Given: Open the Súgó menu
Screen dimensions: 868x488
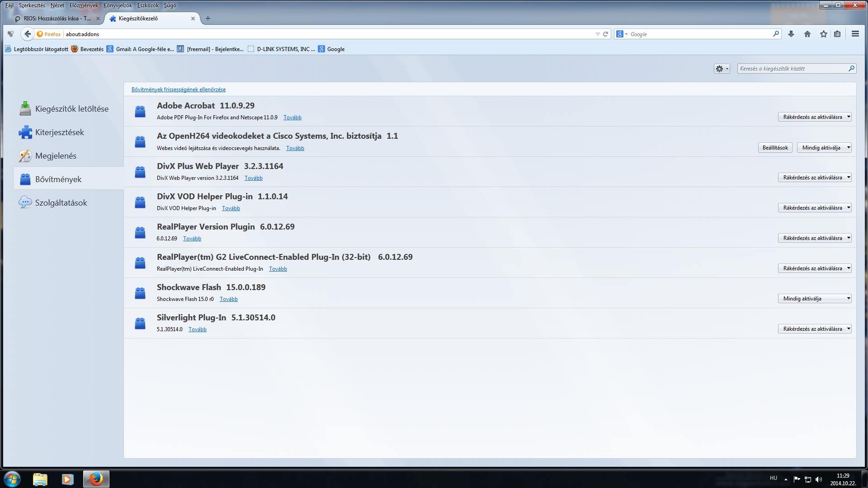Looking at the screenshot, I should point(170,5).
